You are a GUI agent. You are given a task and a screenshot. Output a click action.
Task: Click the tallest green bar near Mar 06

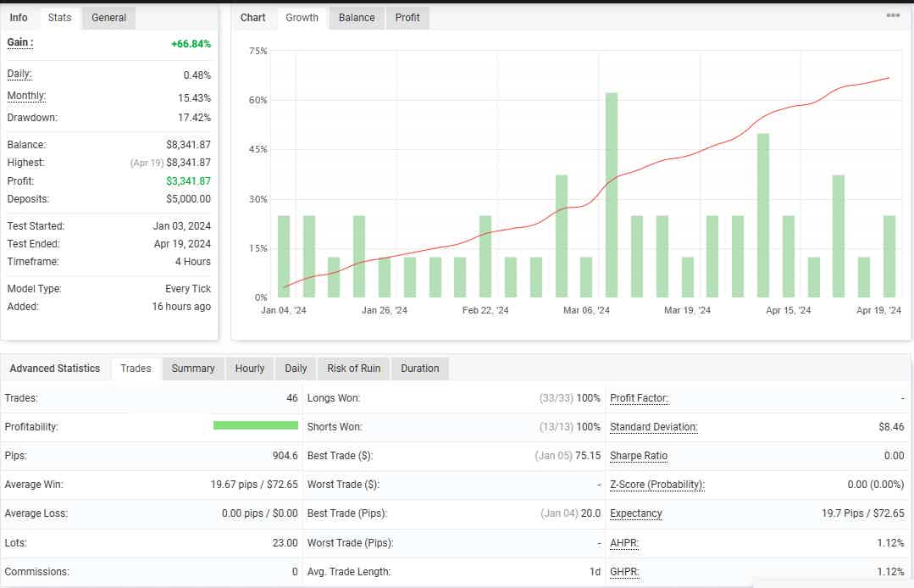click(612, 195)
